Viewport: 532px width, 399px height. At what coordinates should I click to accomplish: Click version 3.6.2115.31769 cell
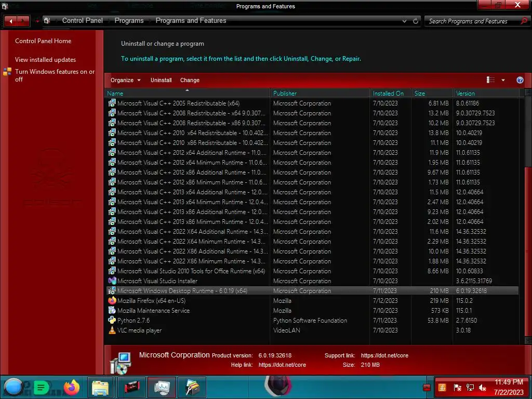(474, 281)
